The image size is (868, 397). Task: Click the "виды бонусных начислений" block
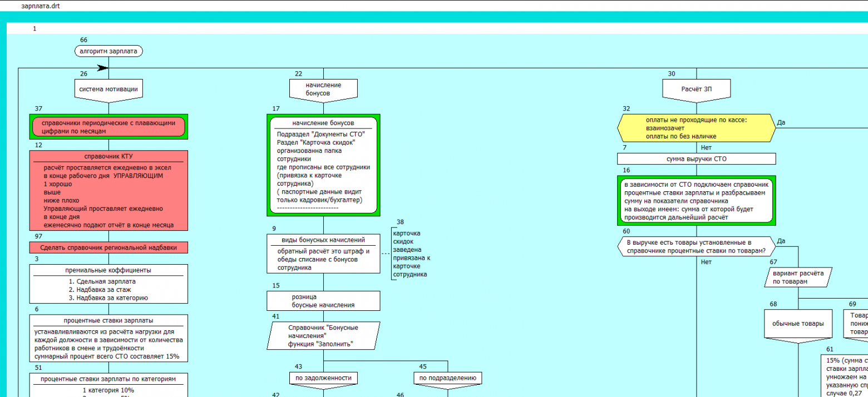(323, 254)
